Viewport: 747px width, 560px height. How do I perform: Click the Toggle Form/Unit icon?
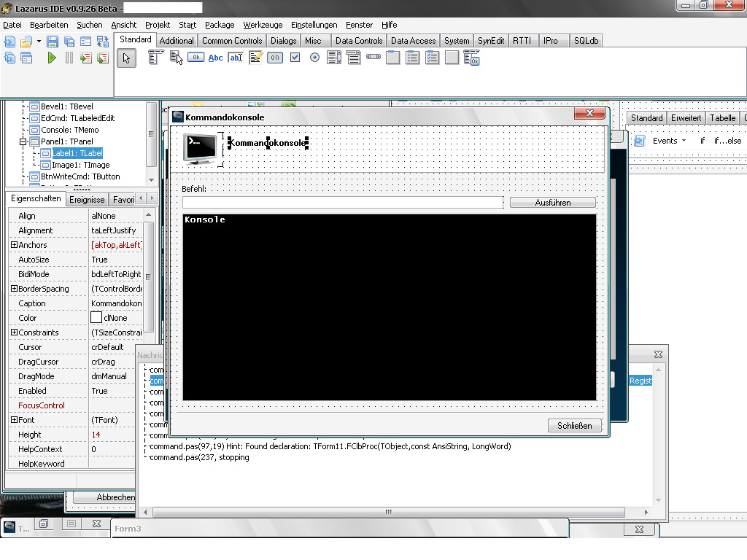(x=102, y=42)
